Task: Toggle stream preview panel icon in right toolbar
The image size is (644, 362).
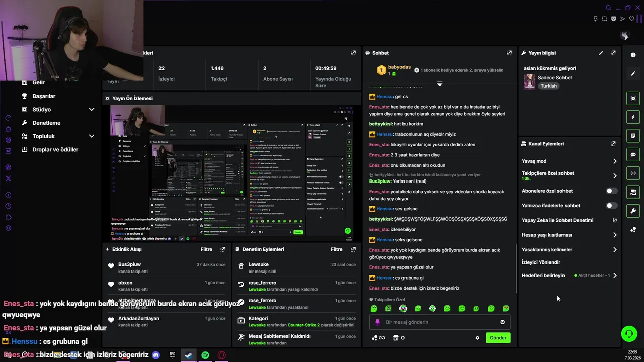Action: [633, 98]
